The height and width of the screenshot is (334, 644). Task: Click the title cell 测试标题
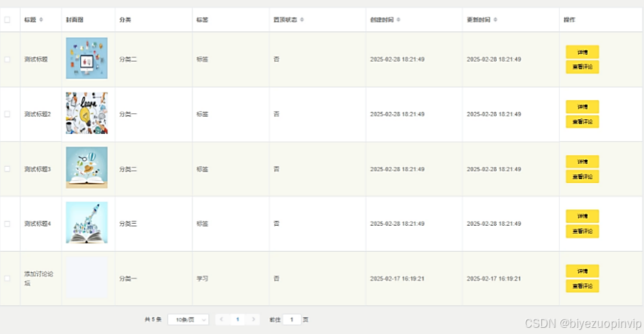click(36, 59)
